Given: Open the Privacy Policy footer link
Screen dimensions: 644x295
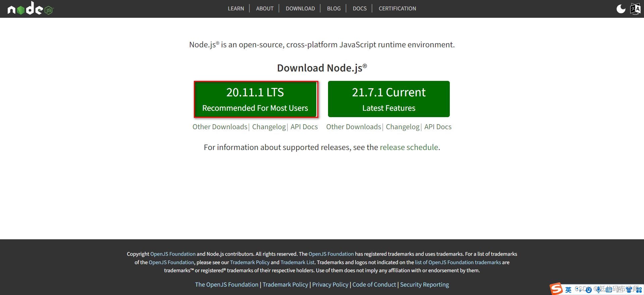Looking at the screenshot, I should click(330, 285).
